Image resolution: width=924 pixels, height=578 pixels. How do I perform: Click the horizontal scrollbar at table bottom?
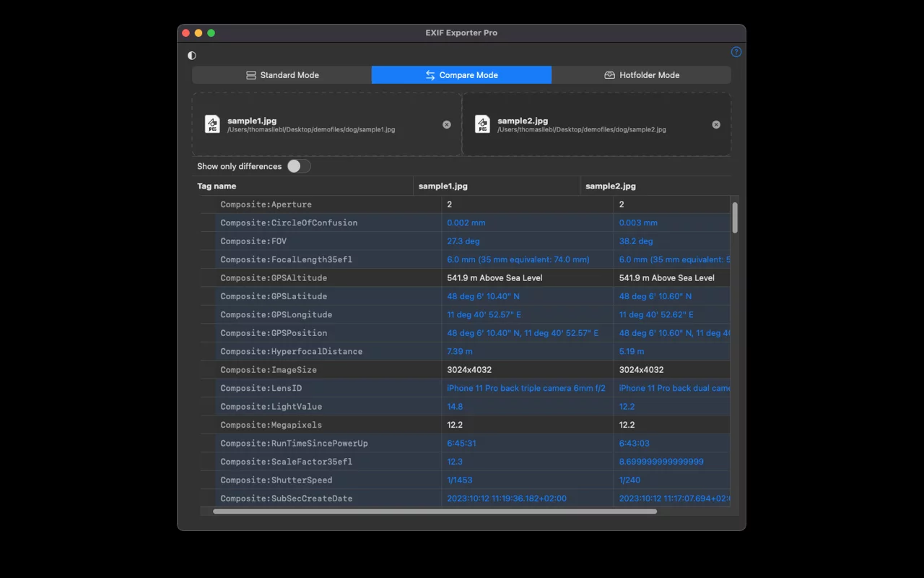435,512
